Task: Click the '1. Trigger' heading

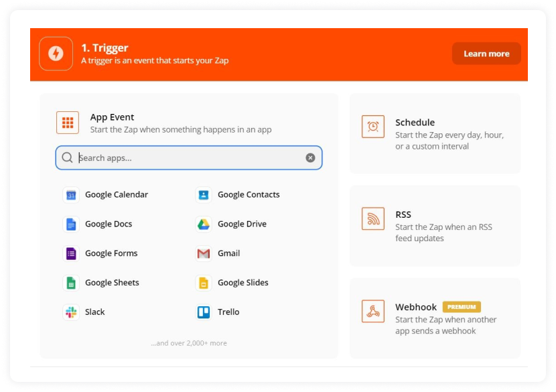Action: (105, 48)
